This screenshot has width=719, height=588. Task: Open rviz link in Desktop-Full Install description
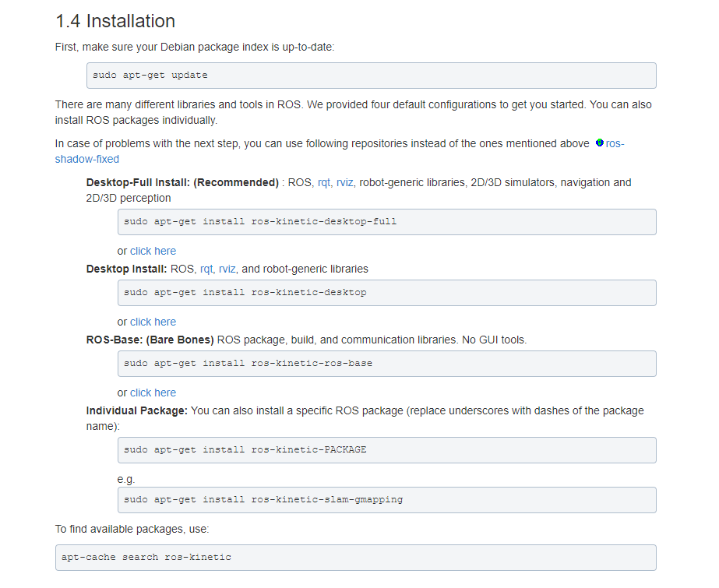pyautogui.click(x=344, y=182)
